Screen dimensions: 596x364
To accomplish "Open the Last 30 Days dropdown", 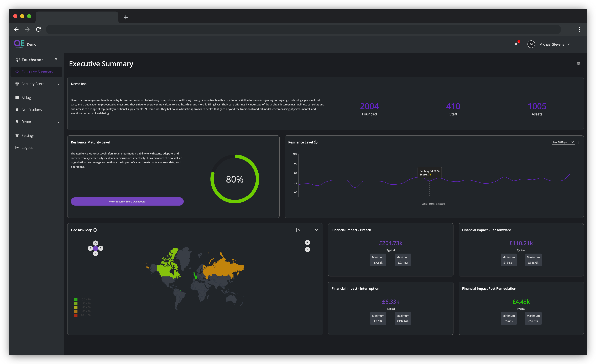I will (x=563, y=142).
